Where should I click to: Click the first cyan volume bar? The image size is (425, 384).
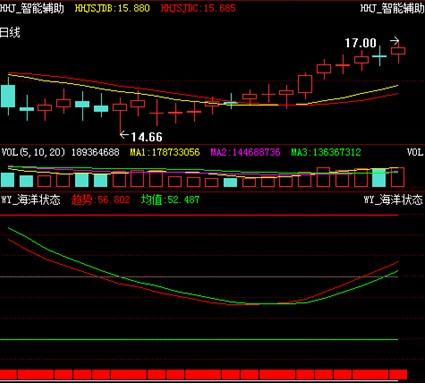(x=8, y=180)
